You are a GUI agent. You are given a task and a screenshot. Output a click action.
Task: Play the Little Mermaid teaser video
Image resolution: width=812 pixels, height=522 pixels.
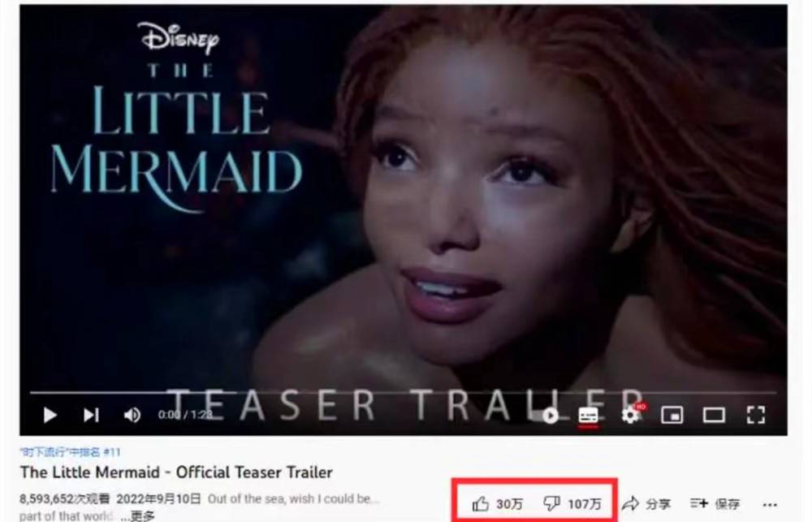coord(50,415)
